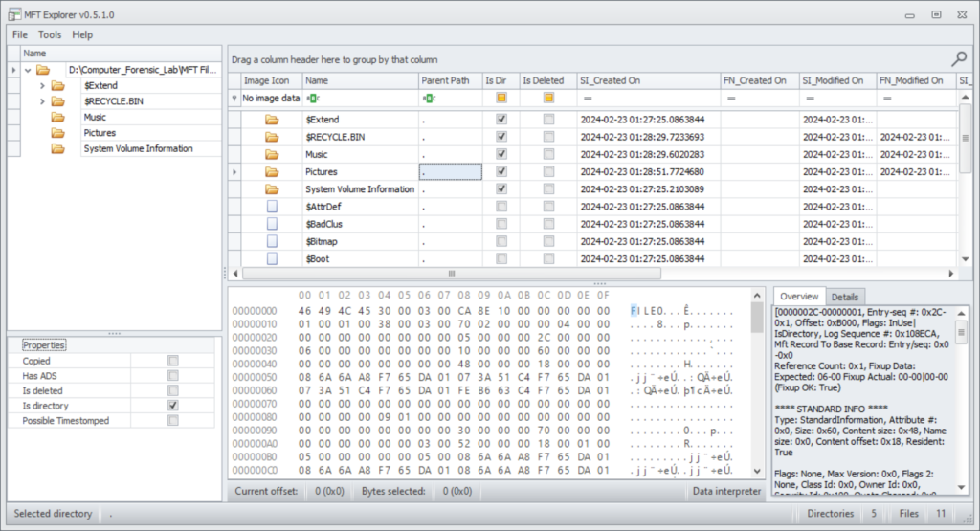The width and height of the screenshot is (980, 531).
Task: Click folder icon of Pictures grid row
Action: [x=272, y=172]
